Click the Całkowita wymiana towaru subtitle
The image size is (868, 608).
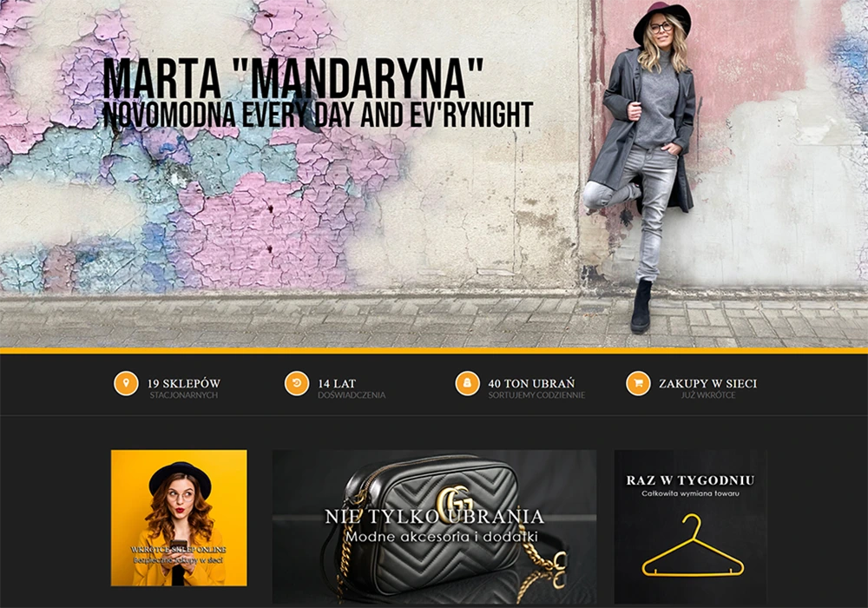690,493
